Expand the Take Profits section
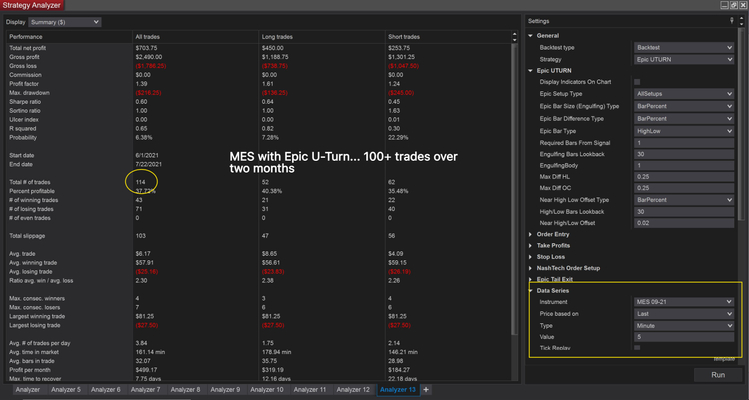 530,246
